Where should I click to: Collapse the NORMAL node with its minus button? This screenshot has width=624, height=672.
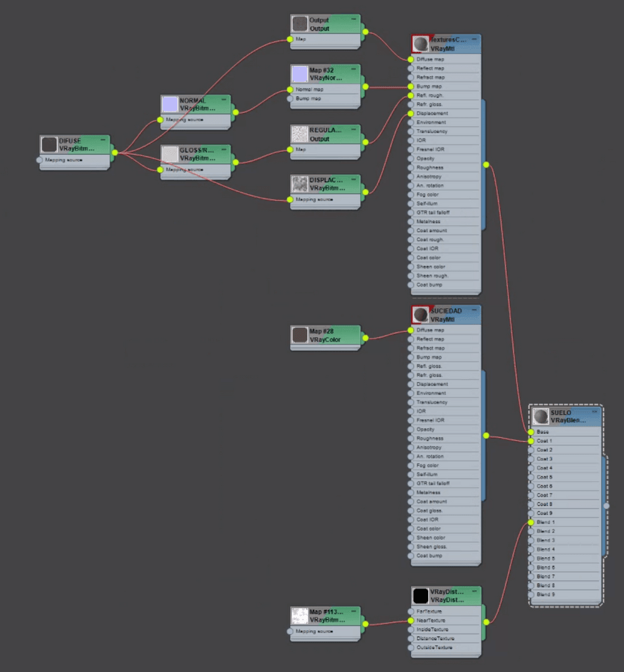224,99
